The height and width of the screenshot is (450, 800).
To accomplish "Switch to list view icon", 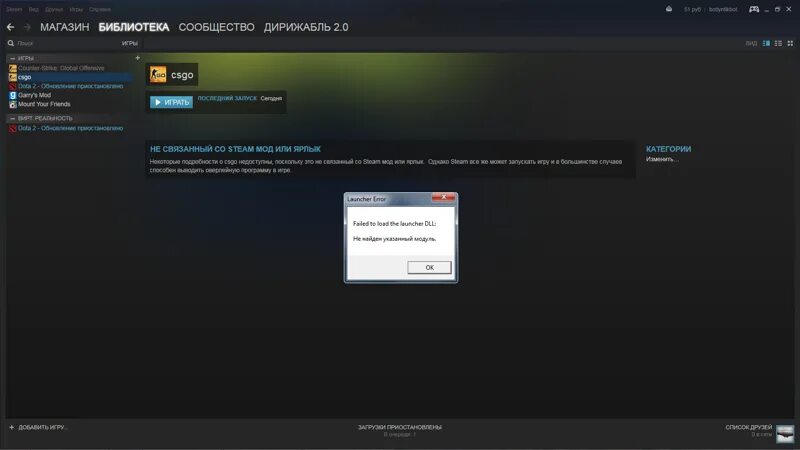I will (x=778, y=43).
